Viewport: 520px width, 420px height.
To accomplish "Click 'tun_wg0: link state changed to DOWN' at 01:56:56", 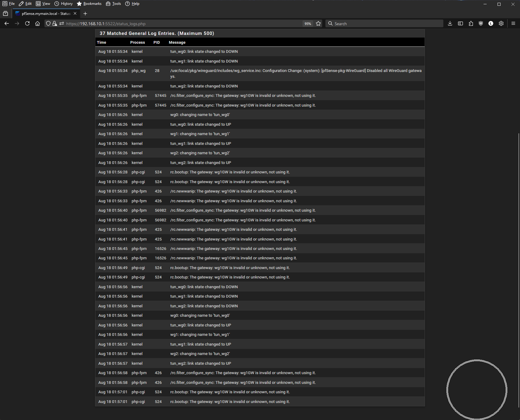I will (x=204, y=287).
